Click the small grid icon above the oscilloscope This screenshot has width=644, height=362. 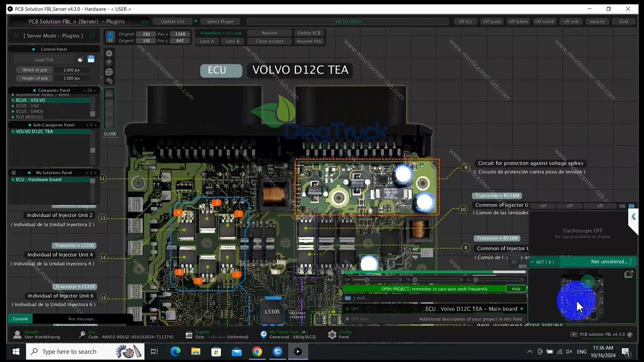622,206
